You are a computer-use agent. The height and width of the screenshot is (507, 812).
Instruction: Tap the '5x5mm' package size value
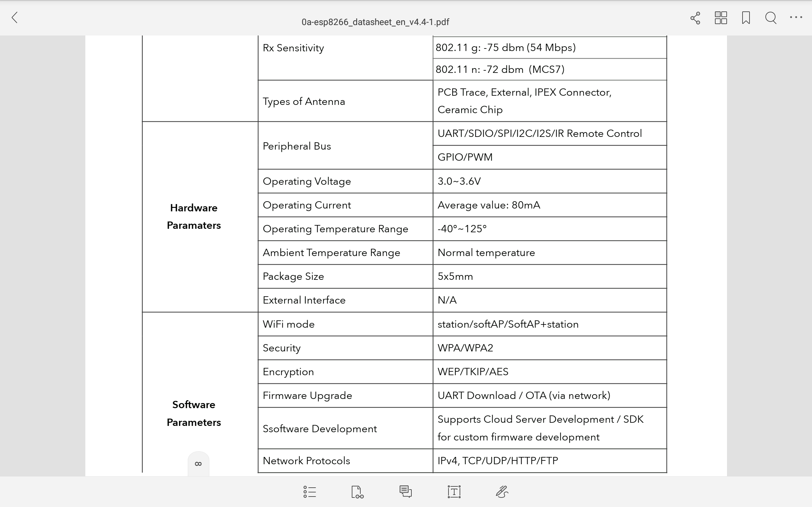tap(455, 277)
